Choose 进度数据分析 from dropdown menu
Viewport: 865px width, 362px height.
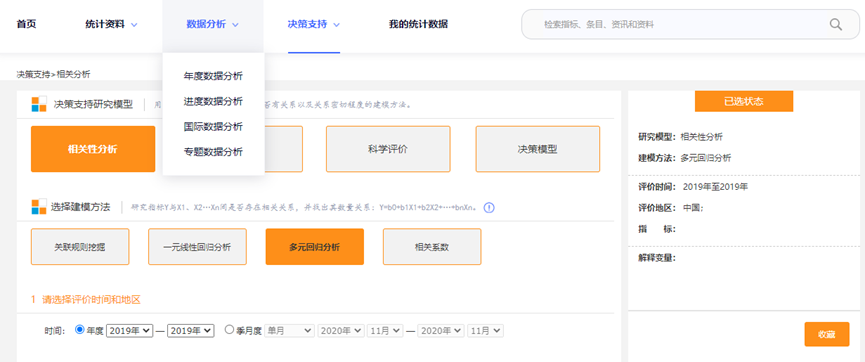pyautogui.click(x=213, y=102)
